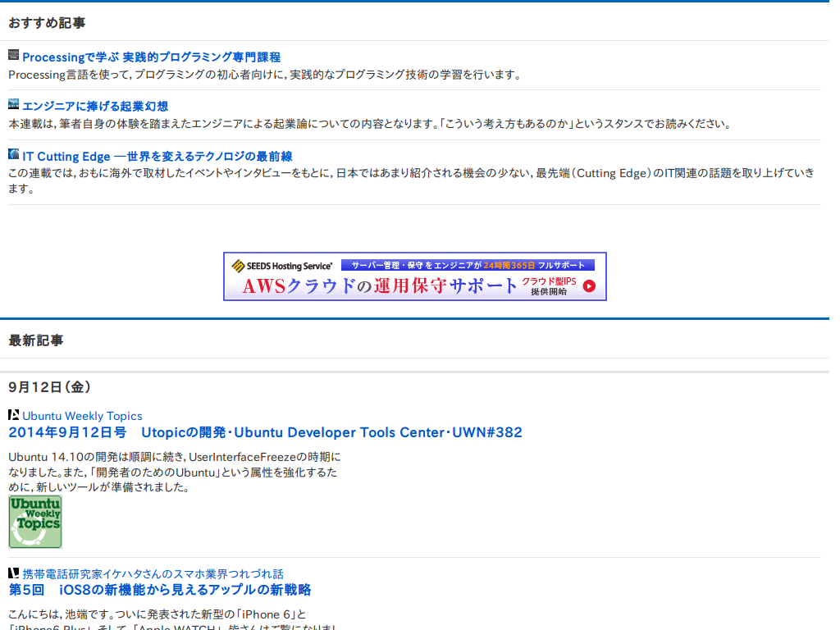Open the 2014年9月12日号 Utopic article

tap(265, 431)
